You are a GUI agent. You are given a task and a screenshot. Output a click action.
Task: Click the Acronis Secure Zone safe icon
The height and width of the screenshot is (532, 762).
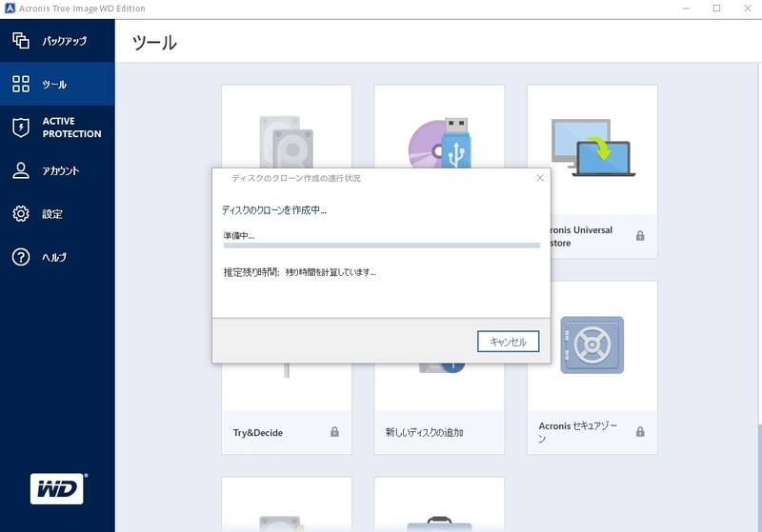click(x=592, y=345)
